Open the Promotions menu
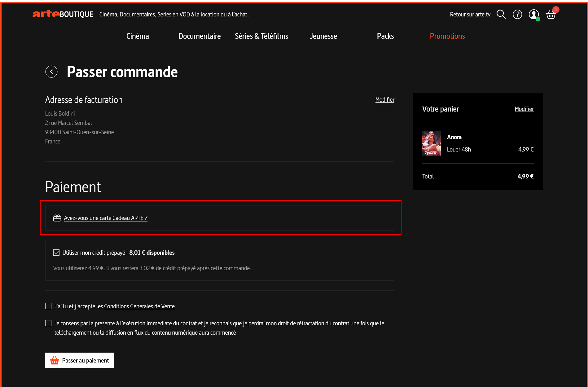Screen dimensions: 588x387 click(x=447, y=36)
